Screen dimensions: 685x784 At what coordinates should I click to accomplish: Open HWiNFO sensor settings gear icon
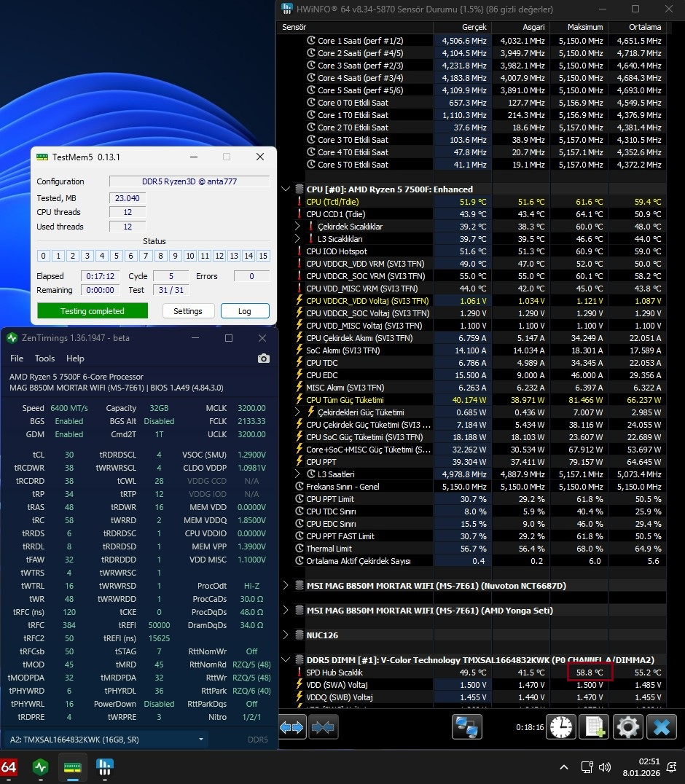pyautogui.click(x=628, y=727)
